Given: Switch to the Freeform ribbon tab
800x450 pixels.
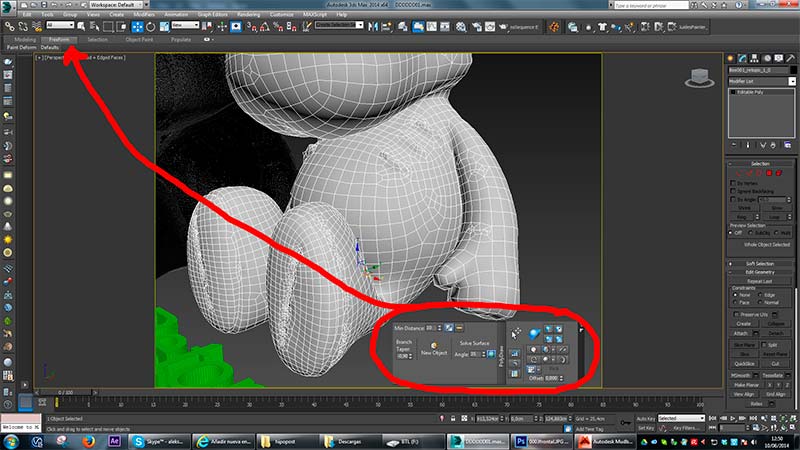Looking at the screenshot, I should tap(55, 39).
